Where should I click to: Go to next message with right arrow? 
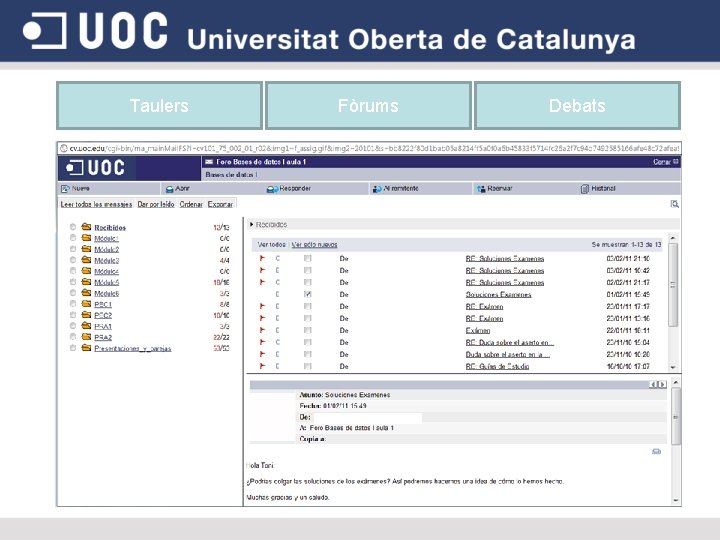(662, 384)
